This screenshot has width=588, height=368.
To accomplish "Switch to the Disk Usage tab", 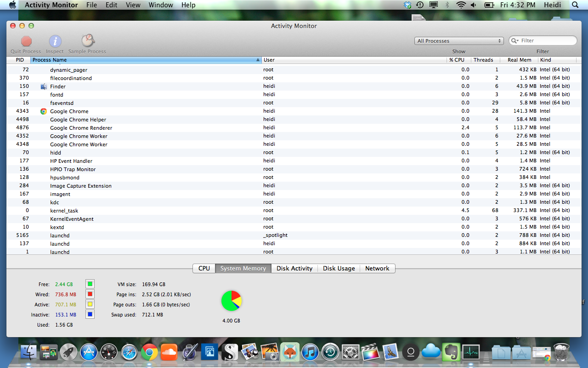I will (x=339, y=268).
